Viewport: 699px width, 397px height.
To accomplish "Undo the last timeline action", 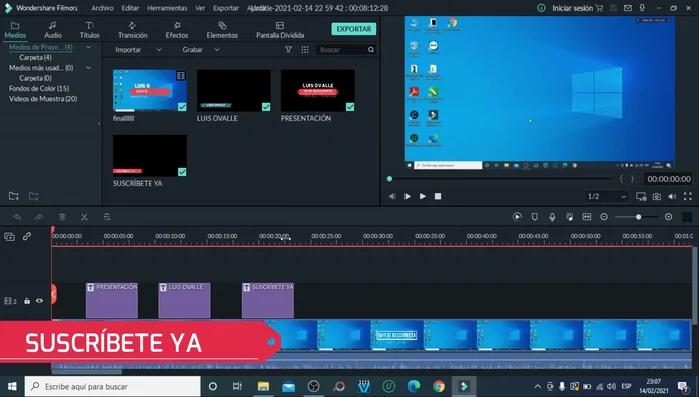I will coord(17,217).
